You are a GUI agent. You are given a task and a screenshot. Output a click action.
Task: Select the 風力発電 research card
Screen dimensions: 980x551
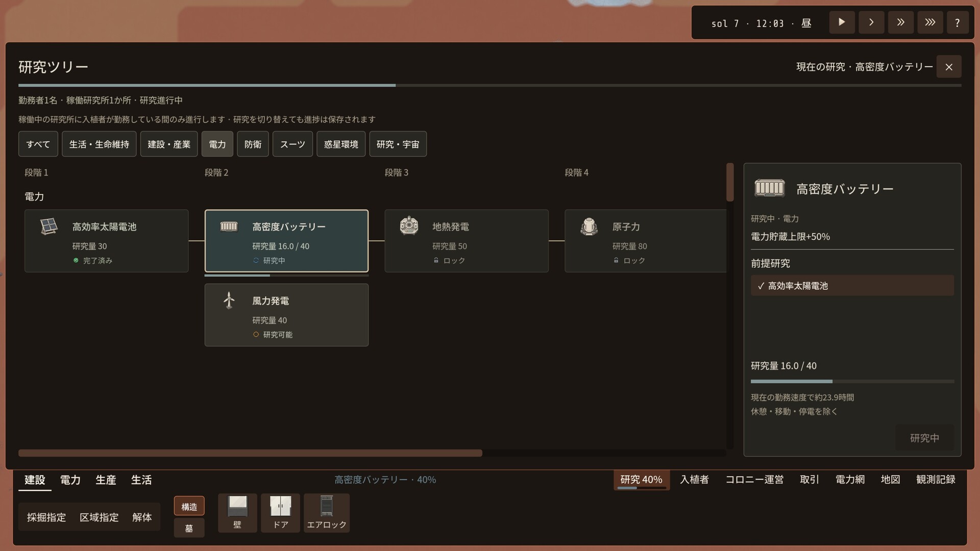(x=286, y=315)
